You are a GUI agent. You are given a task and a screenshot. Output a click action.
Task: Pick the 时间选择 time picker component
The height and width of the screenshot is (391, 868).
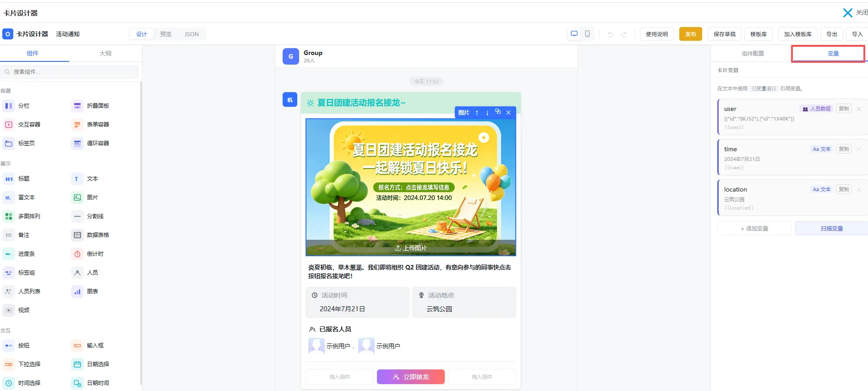click(x=22, y=383)
